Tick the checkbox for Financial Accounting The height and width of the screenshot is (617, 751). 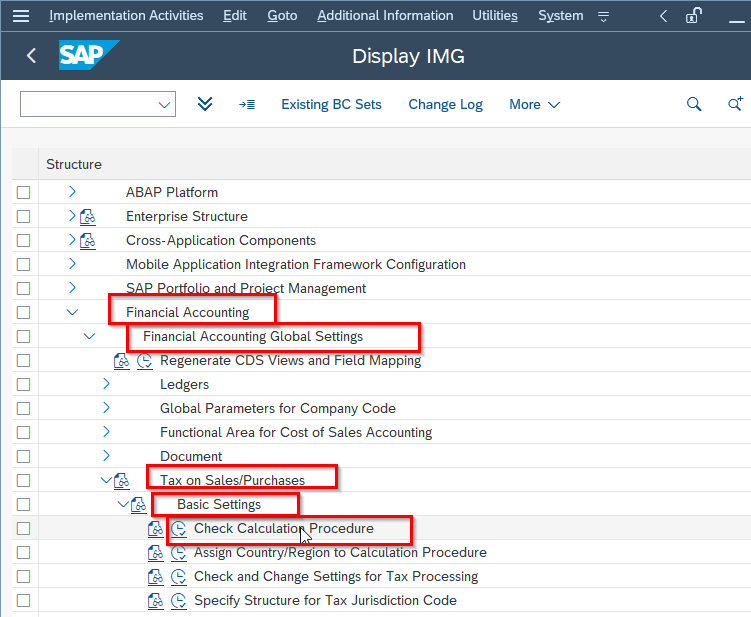tap(23, 312)
